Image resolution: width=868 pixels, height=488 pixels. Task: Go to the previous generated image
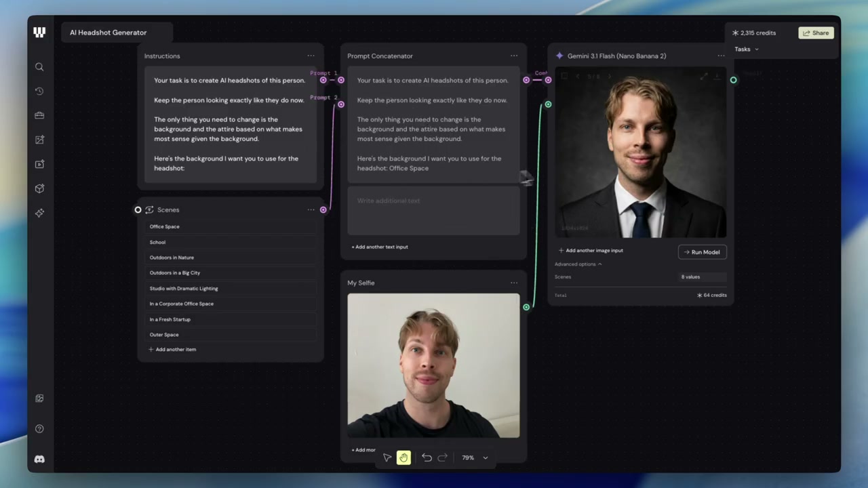pos(577,76)
